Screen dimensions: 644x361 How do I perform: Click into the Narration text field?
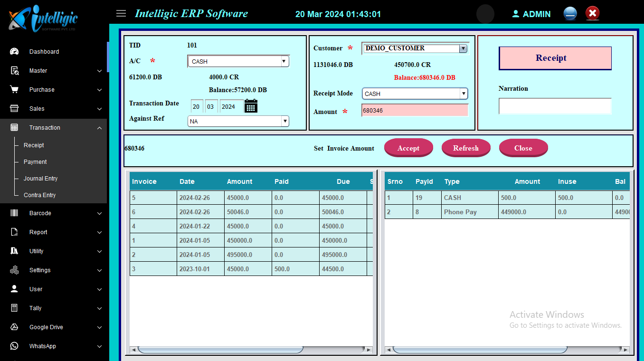coord(554,106)
